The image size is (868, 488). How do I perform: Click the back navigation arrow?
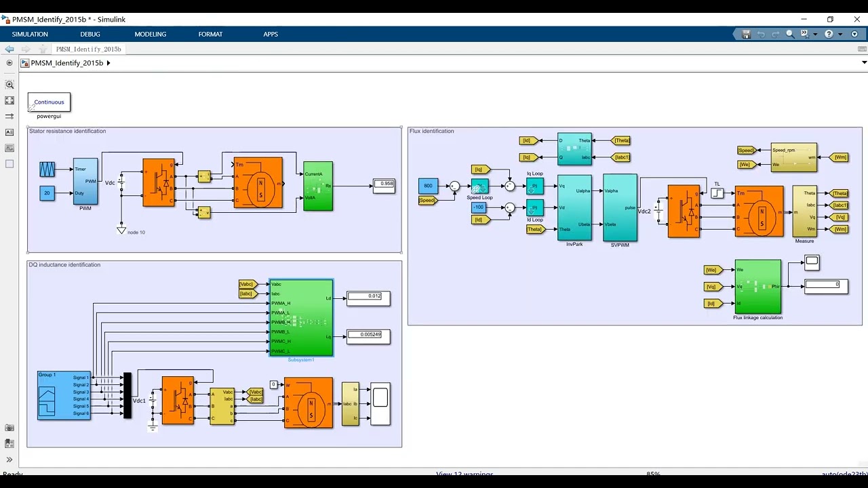9,49
